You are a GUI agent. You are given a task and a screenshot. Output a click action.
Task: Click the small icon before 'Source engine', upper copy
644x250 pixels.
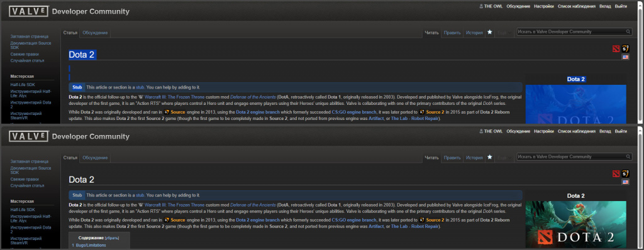[166, 112]
